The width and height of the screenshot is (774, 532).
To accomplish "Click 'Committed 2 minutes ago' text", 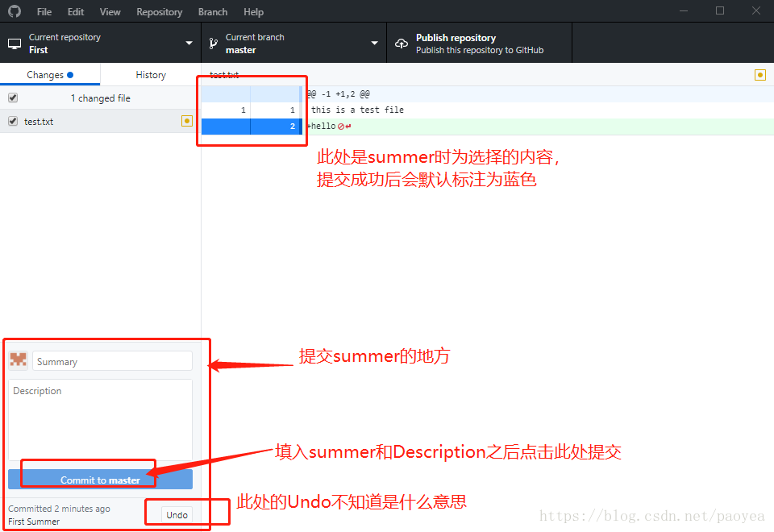I will (59, 509).
